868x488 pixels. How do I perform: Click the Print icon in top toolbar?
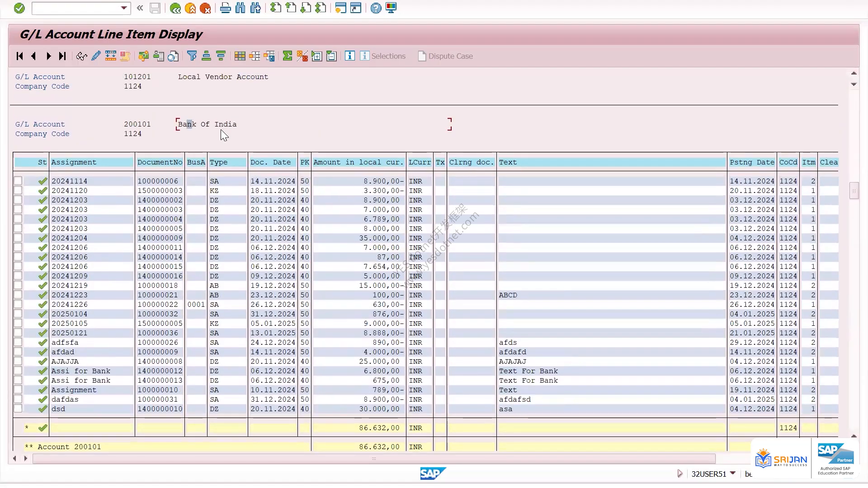[225, 8]
